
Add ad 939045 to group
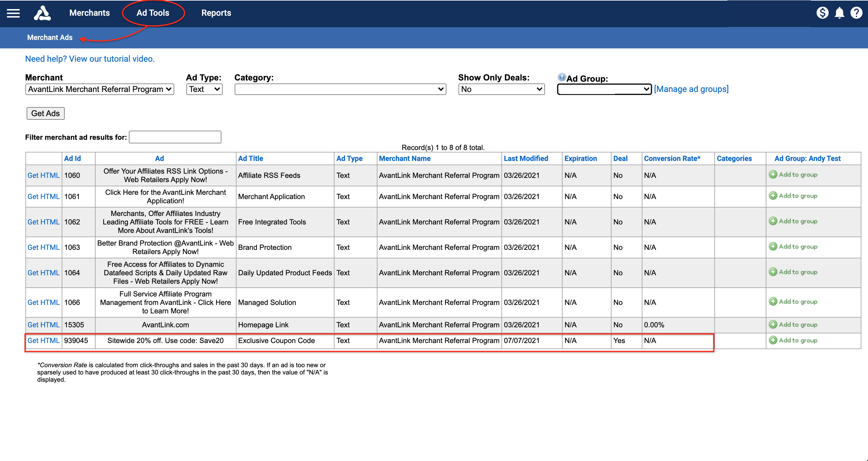793,340
